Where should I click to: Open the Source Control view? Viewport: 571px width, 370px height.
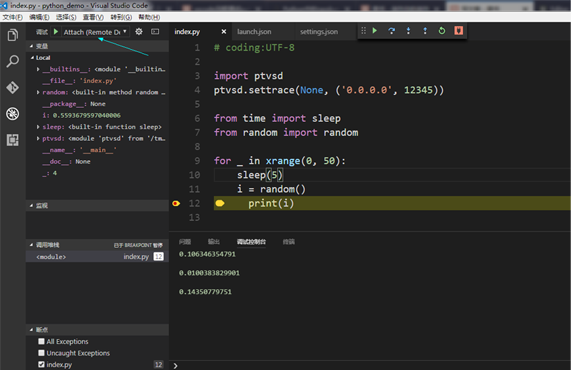(x=12, y=88)
